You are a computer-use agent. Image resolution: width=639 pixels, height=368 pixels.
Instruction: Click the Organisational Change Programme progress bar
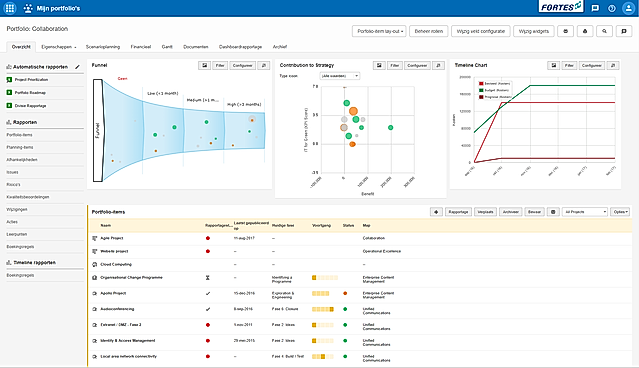(x=325, y=278)
